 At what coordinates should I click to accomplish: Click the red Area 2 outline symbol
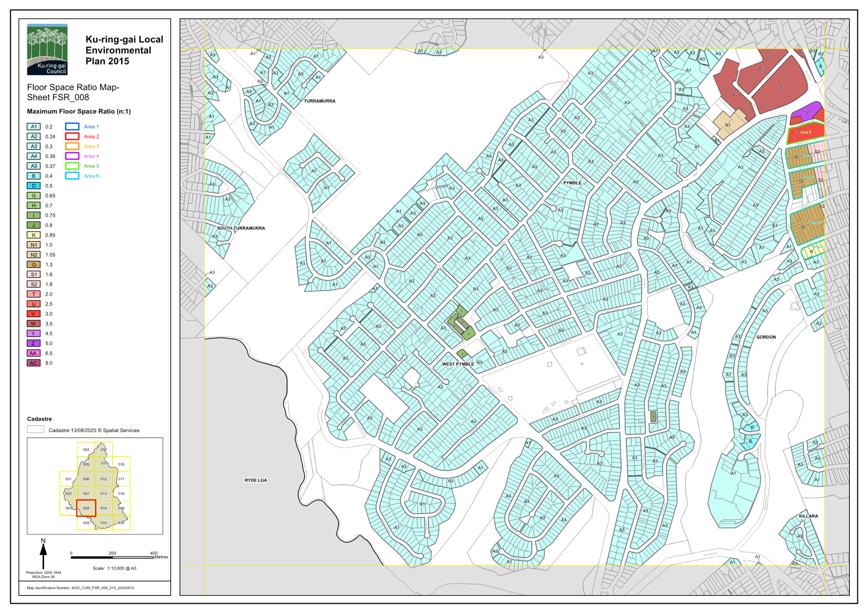pyautogui.click(x=72, y=136)
